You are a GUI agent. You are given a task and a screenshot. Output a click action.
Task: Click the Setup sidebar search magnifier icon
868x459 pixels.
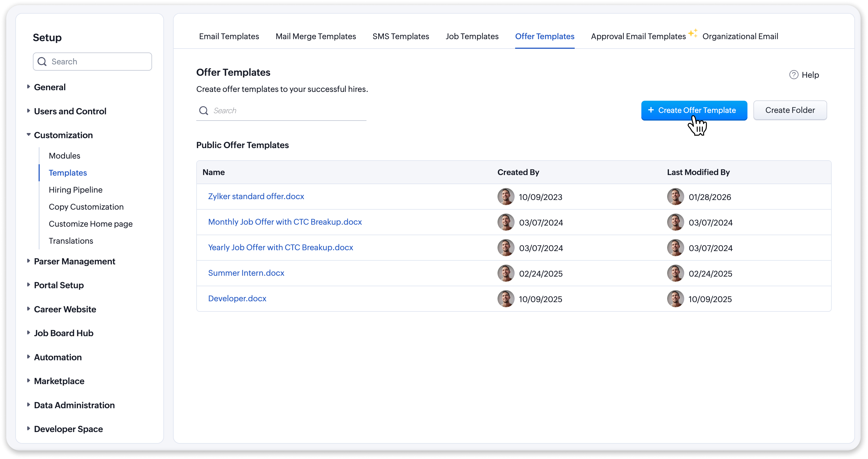42,62
